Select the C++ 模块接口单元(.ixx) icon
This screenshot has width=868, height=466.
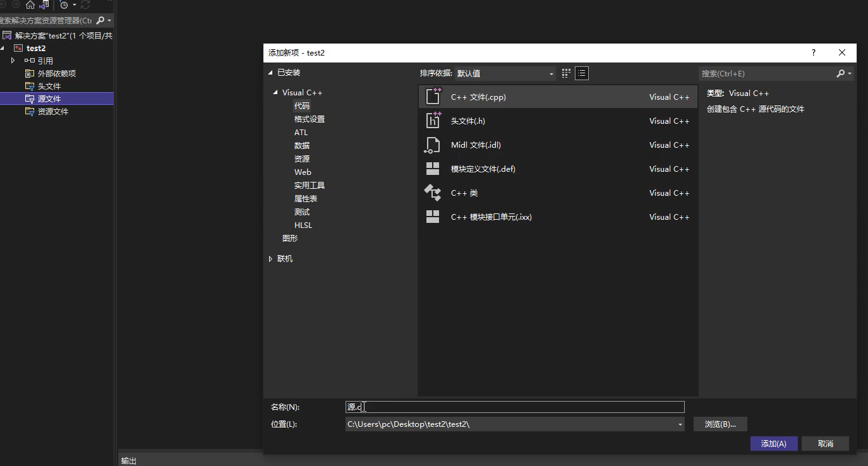433,217
